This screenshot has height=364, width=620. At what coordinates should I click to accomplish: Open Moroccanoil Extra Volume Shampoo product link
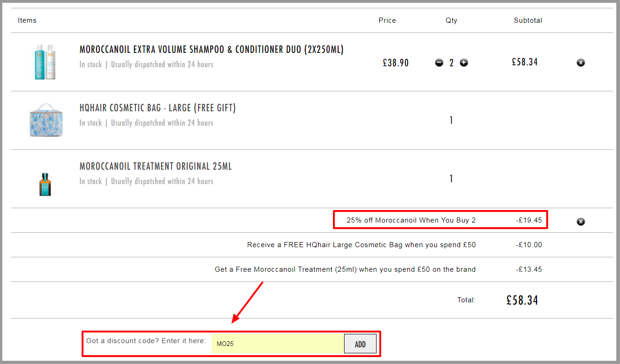[x=211, y=50]
